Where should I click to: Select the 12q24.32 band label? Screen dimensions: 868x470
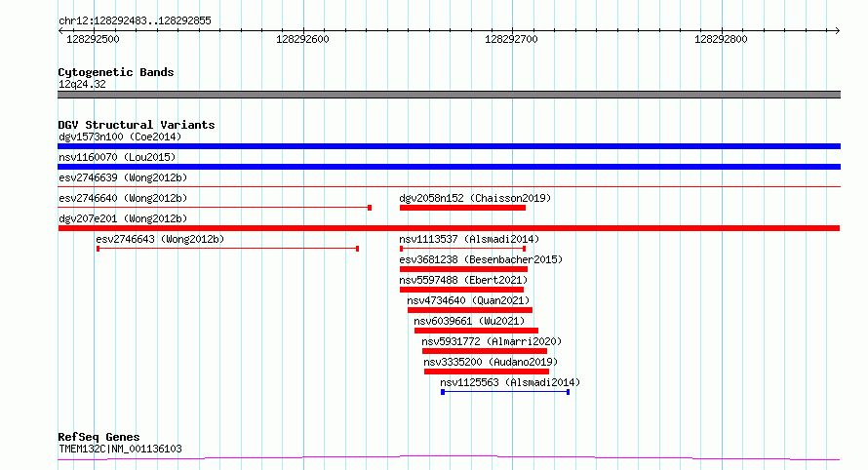(x=82, y=84)
